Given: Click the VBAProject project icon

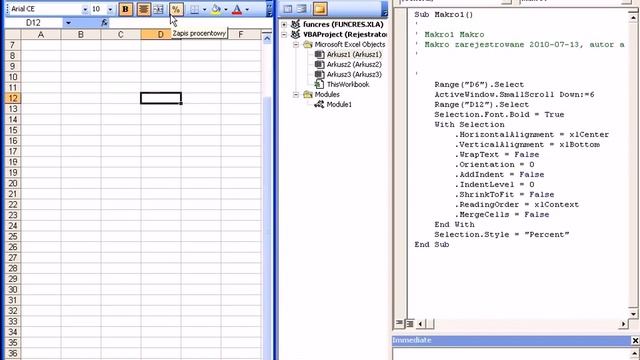Looking at the screenshot, I should click(295, 35).
